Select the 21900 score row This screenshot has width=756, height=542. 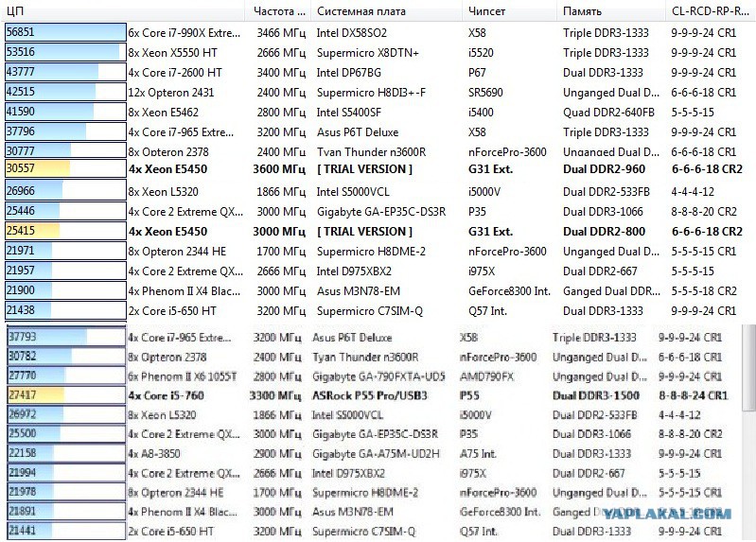point(371,290)
